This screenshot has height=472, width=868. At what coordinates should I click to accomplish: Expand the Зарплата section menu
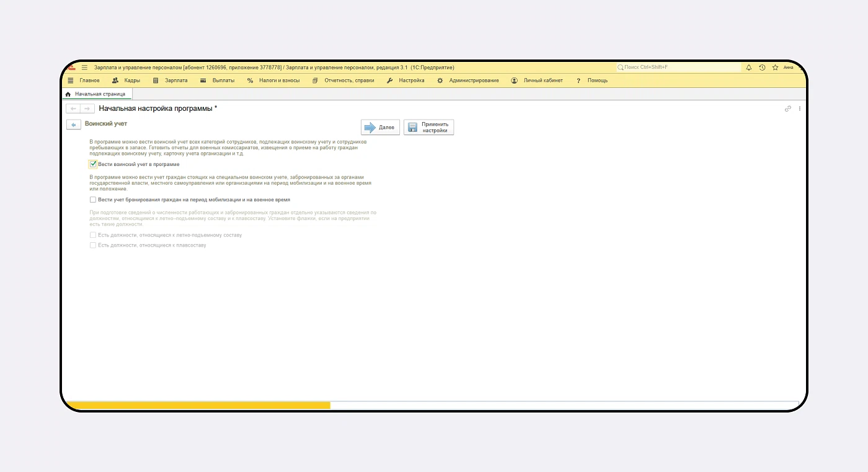(170, 81)
